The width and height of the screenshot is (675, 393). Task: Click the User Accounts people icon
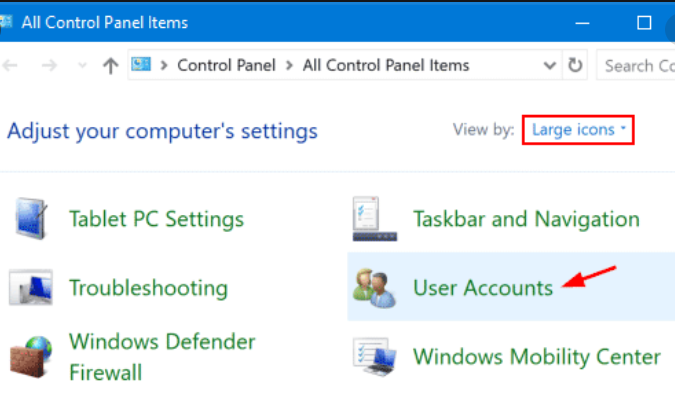pyautogui.click(x=374, y=288)
